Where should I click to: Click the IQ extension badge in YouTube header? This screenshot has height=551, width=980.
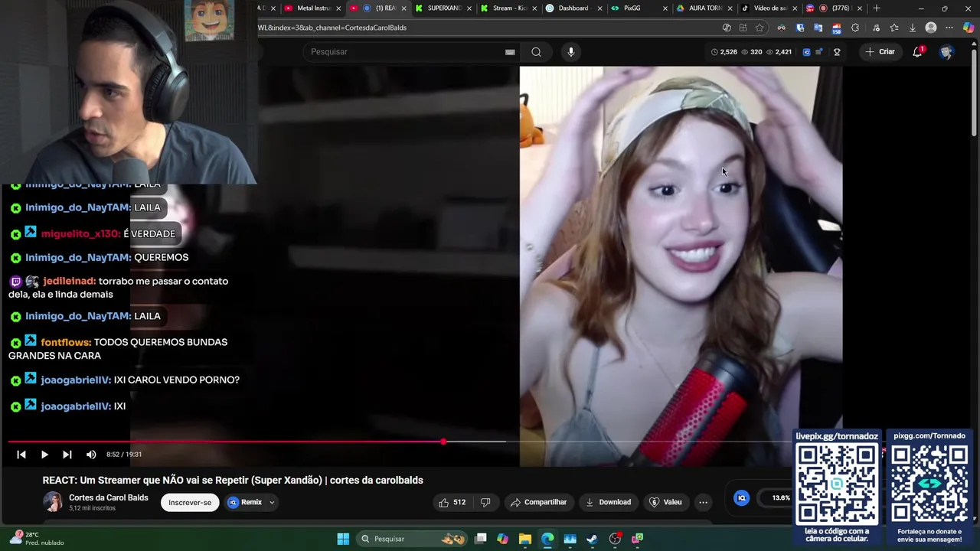[x=806, y=52]
